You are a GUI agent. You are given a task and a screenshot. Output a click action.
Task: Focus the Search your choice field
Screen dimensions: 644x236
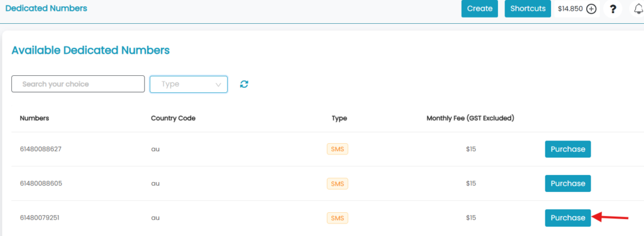coord(78,84)
